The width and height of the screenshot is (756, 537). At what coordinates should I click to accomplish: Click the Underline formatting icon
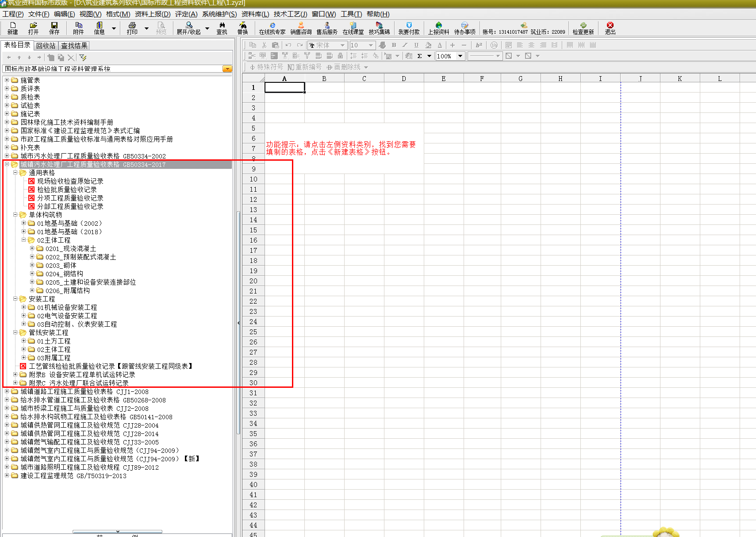point(416,45)
